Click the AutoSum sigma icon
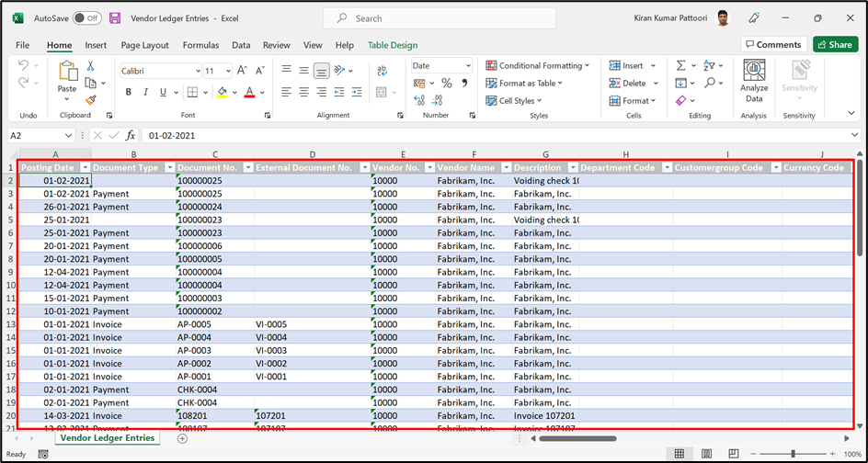The width and height of the screenshot is (868, 463). [681, 66]
